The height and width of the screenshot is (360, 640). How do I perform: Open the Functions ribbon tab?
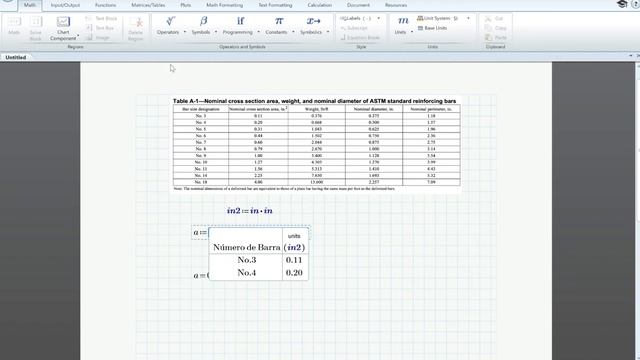(105, 5)
